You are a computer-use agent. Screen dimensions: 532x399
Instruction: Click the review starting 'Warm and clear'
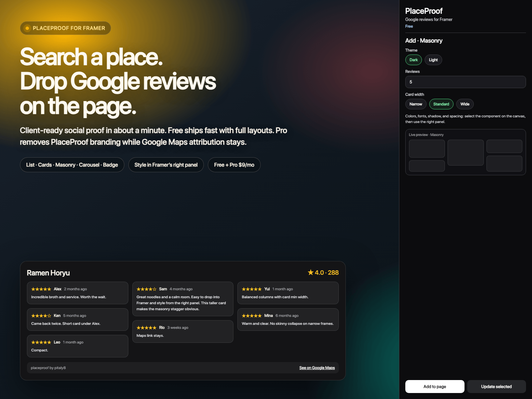pyautogui.click(x=288, y=324)
